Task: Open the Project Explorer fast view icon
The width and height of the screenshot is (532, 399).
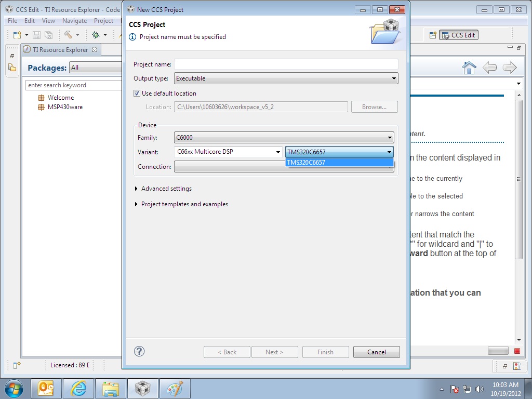Action: tap(12, 68)
